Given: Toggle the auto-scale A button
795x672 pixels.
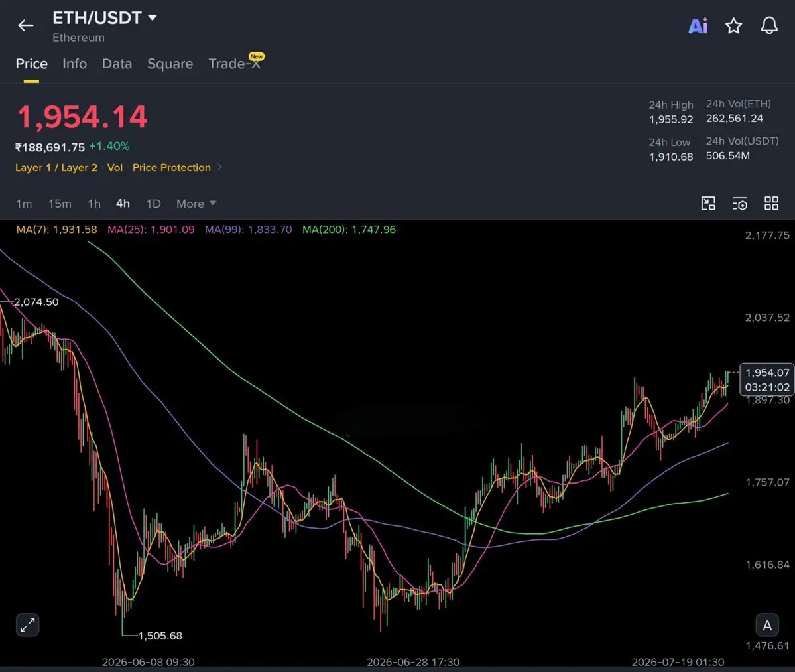Looking at the screenshot, I should (767, 626).
